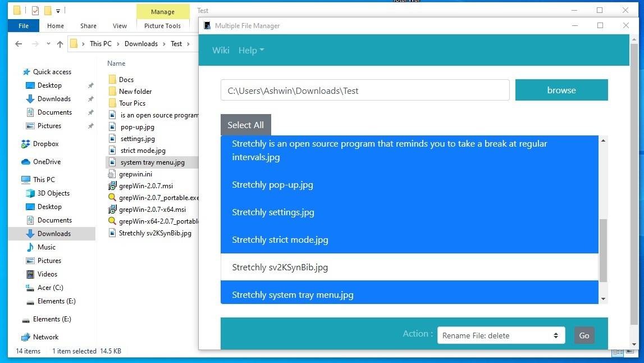The height and width of the screenshot is (363, 644).
Task: Click Elements (E:) under This PC
Action: pos(56,301)
